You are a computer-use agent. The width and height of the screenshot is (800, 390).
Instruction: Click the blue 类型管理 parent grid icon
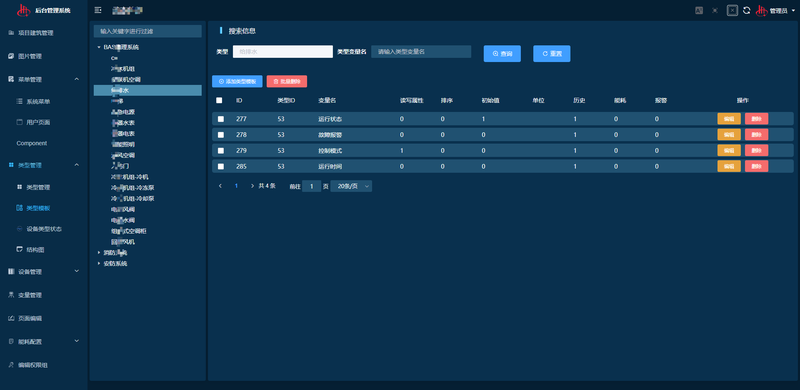click(x=11, y=165)
